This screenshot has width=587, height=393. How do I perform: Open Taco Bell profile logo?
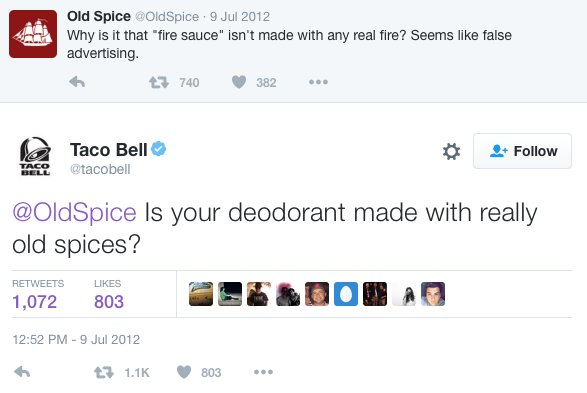point(35,156)
